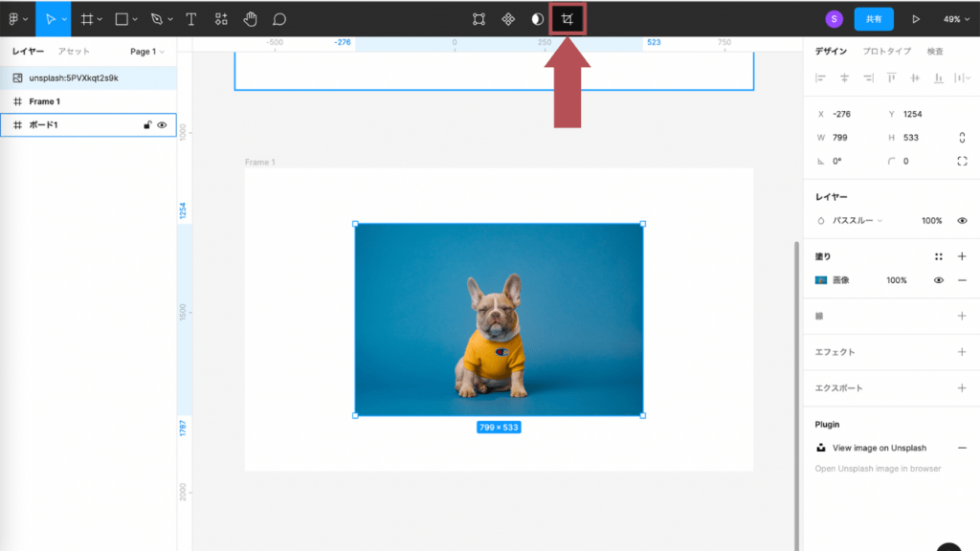Click the image fill thumbnail swatch
Image resolution: width=980 pixels, height=551 pixels.
tap(820, 280)
